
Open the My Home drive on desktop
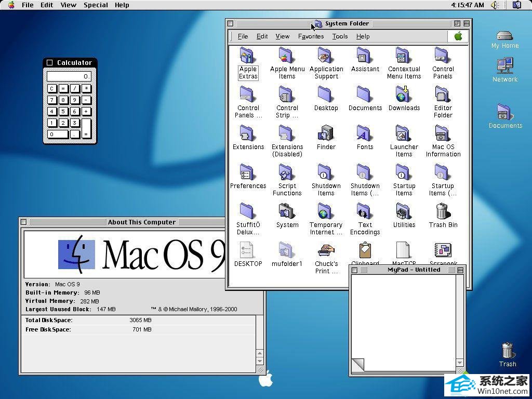tap(505, 35)
